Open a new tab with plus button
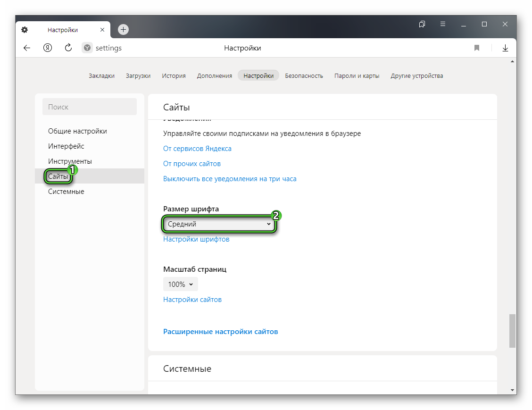 tap(123, 30)
